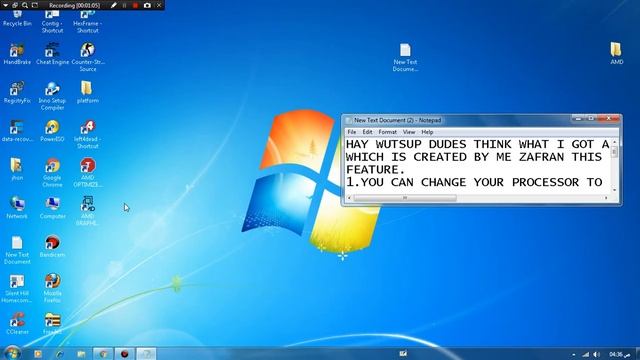Select the Bandicam desktop icon

[x=52, y=246]
